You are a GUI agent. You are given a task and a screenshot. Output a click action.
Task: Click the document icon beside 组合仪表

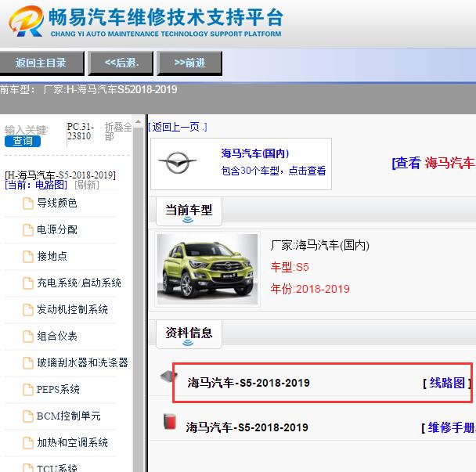[x=28, y=337]
